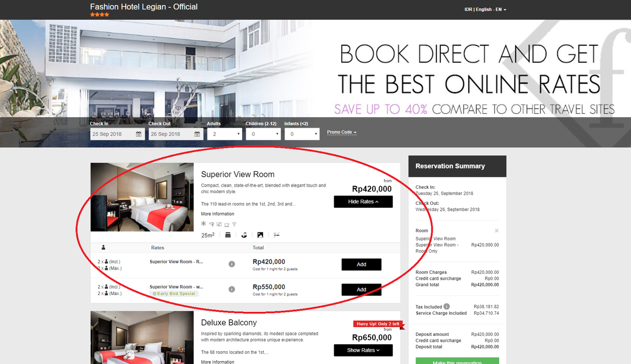Click the Deposit total label
This screenshot has width=631, height=364.
click(x=429, y=347)
